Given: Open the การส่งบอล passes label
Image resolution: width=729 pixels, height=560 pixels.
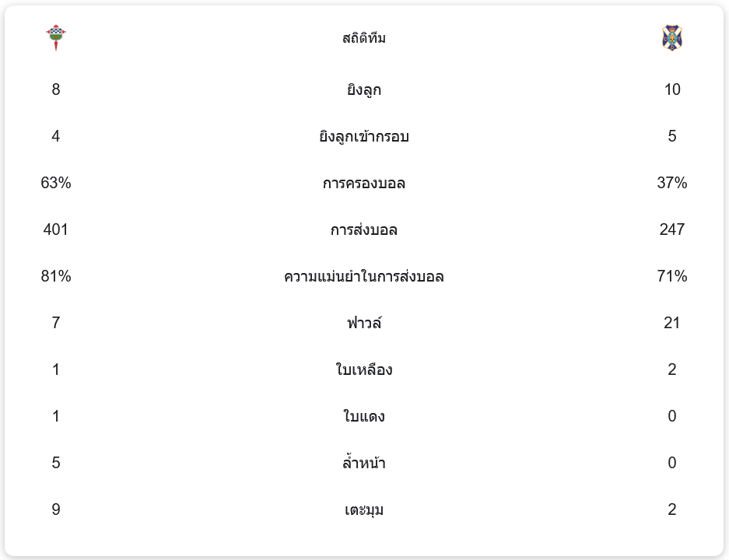Looking at the screenshot, I should (364, 230).
